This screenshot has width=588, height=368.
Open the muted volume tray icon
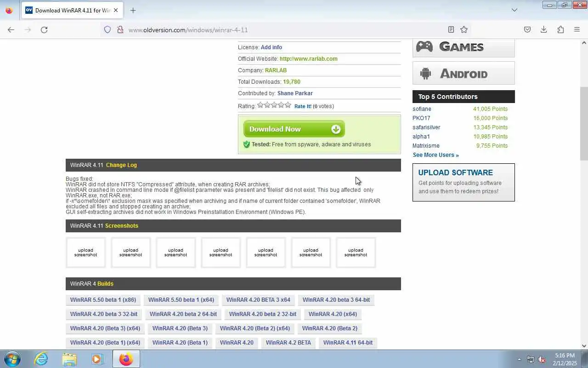(x=542, y=359)
